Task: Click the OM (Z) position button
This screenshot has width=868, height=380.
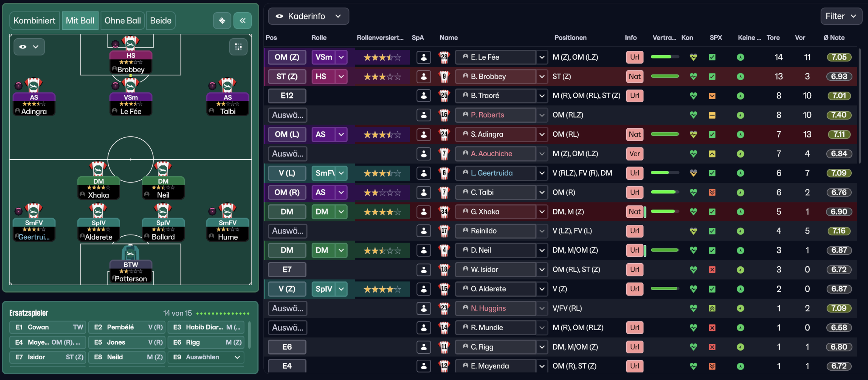Action: coord(287,57)
